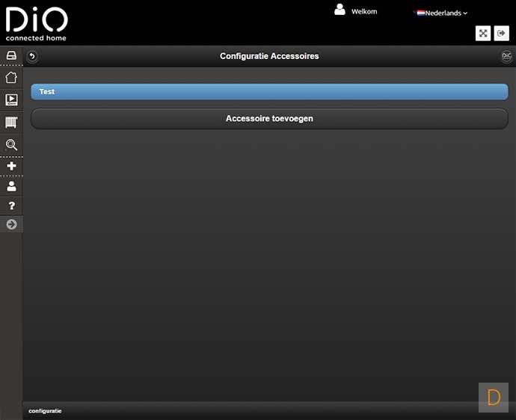Screen dimensions: 516x420
Task: Expand sidebar with the arrow icon
Action: [x=11, y=224]
